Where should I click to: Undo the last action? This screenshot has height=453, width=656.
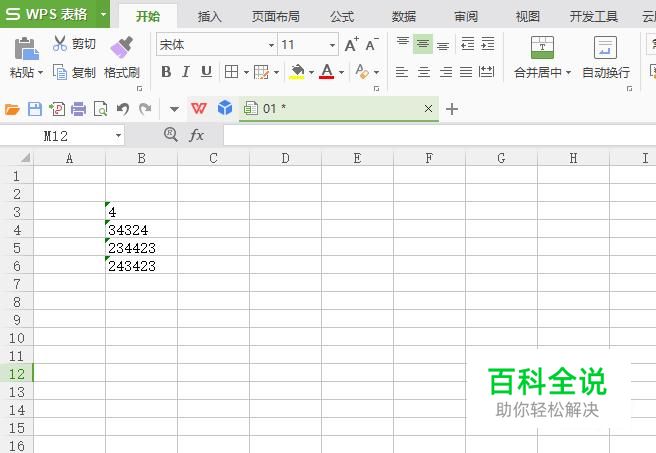[123, 109]
